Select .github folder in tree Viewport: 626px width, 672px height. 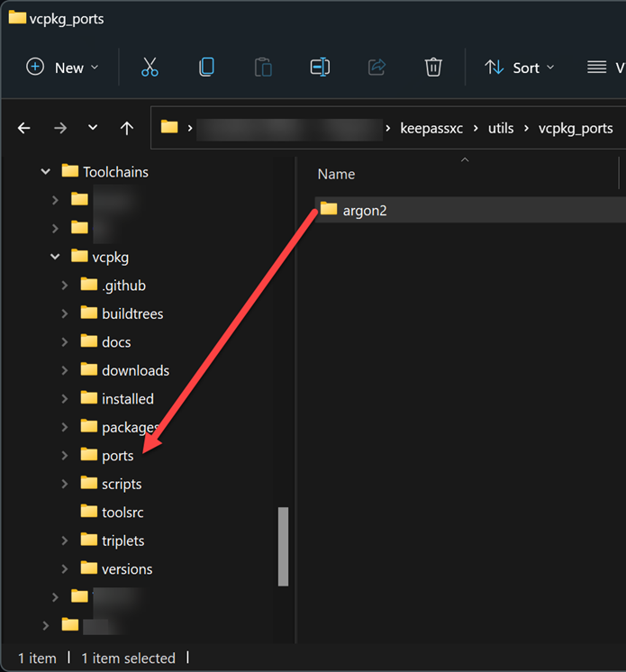[x=123, y=286]
